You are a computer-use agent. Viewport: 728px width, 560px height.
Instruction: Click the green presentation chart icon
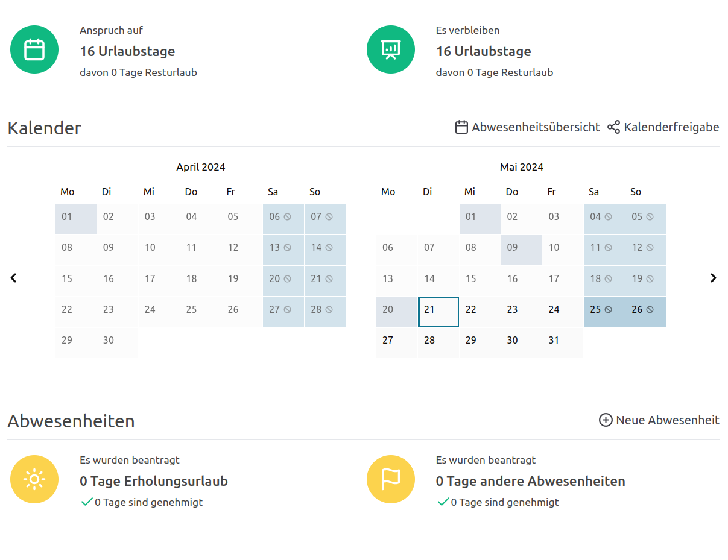391,49
